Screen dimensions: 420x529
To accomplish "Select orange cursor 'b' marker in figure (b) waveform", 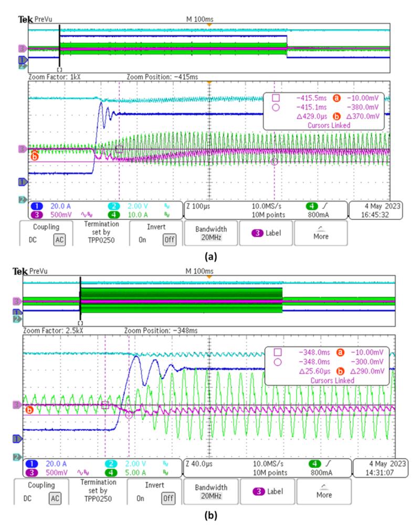I will [29, 410].
